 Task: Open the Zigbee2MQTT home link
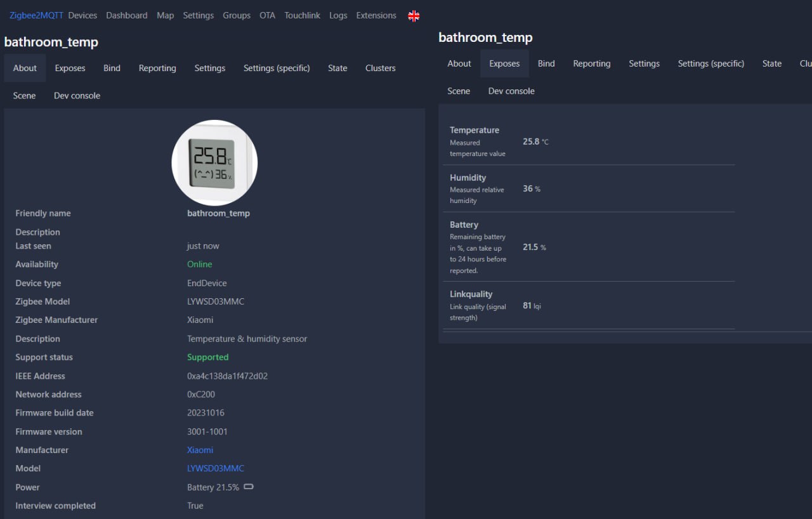point(36,15)
